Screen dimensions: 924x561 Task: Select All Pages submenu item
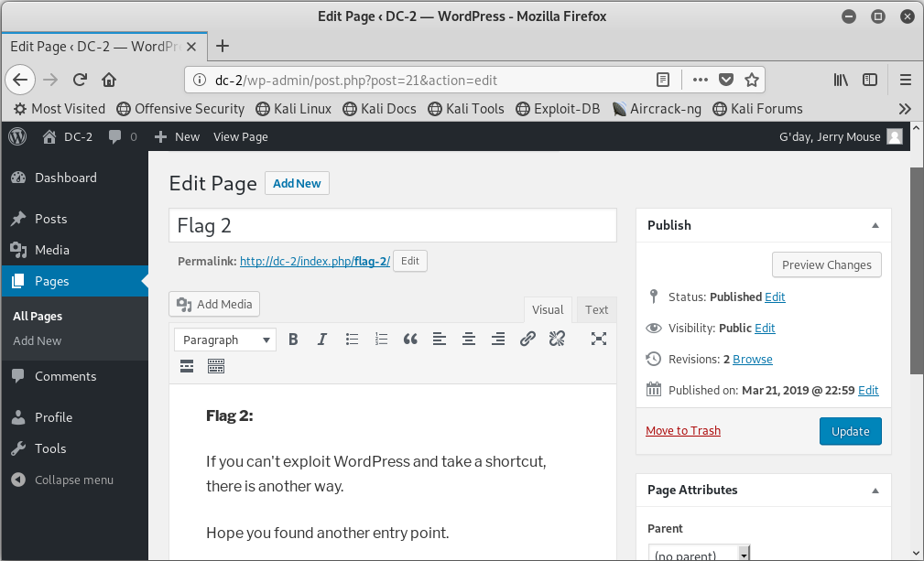click(38, 316)
